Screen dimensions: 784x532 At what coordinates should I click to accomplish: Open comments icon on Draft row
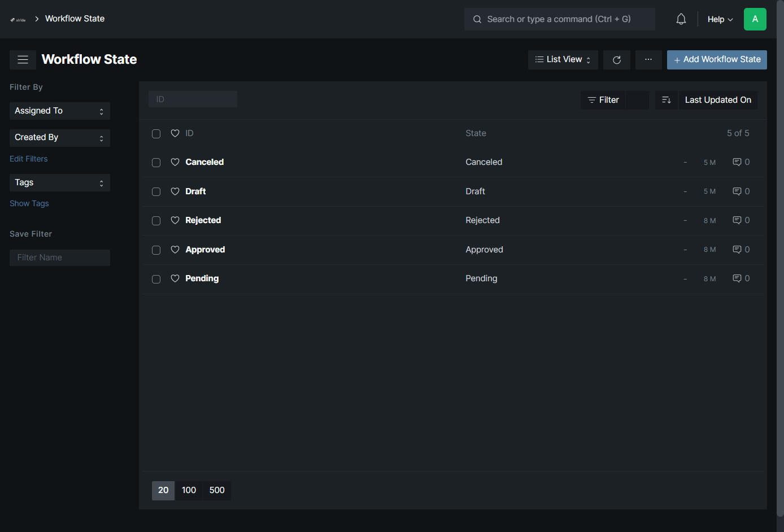pos(737,191)
